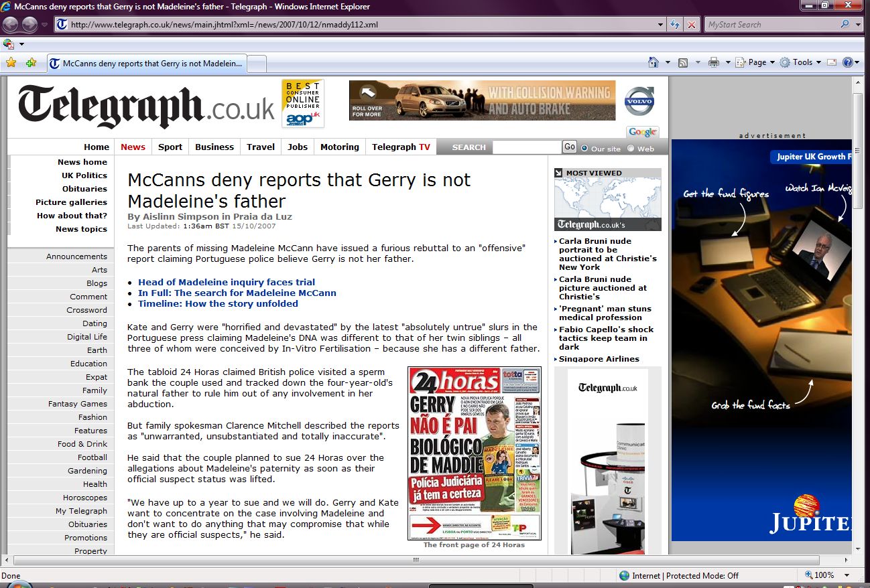This screenshot has height=588, width=870.
Task: Click the Print printer icon
Action: tap(714, 62)
